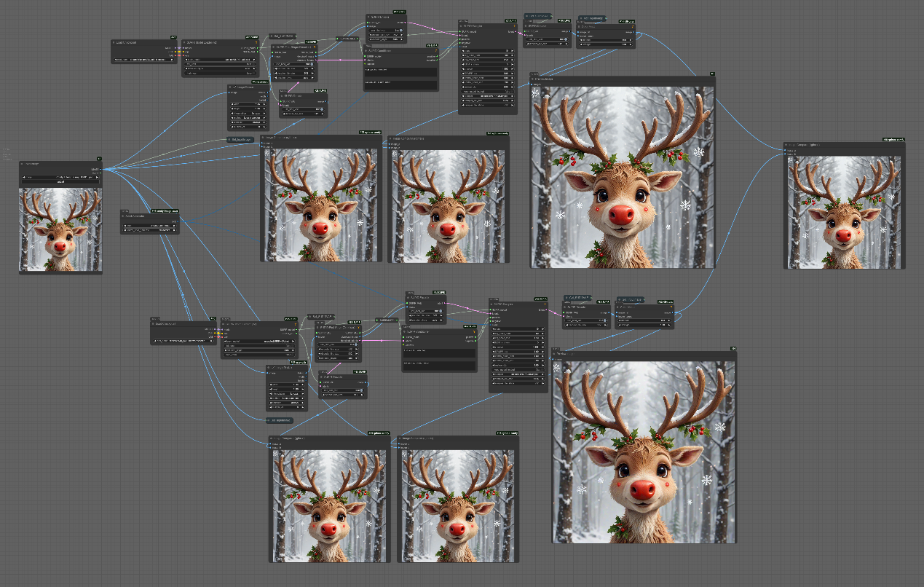This screenshot has width=924, height=587.
Task: Collapse the top SUPIR Model Loader node
Action: (186, 42)
